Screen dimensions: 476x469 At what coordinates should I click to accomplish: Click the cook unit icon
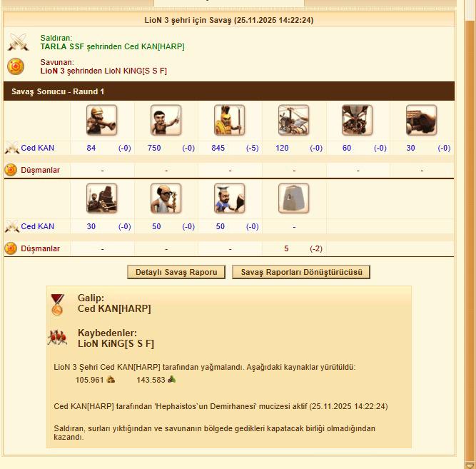[x=229, y=198]
